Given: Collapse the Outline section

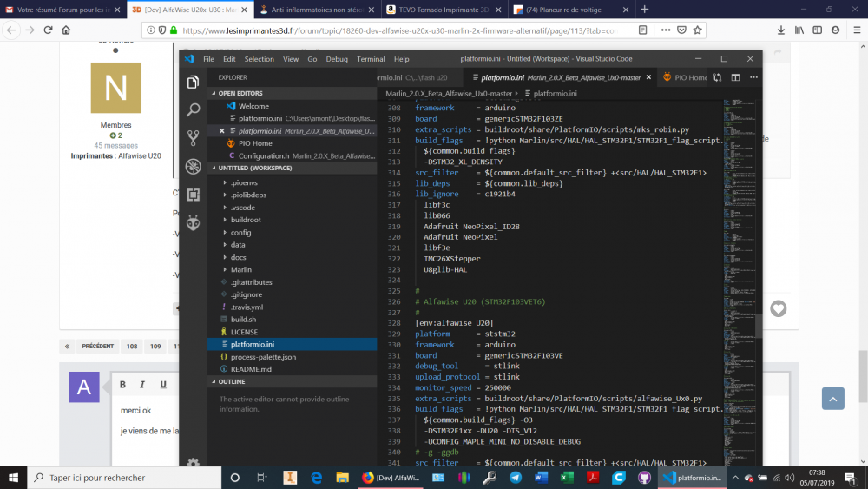Looking at the screenshot, I should [x=293, y=381].
